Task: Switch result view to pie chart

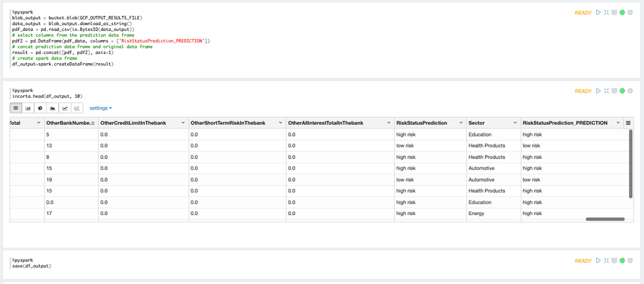Action: tap(41, 108)
